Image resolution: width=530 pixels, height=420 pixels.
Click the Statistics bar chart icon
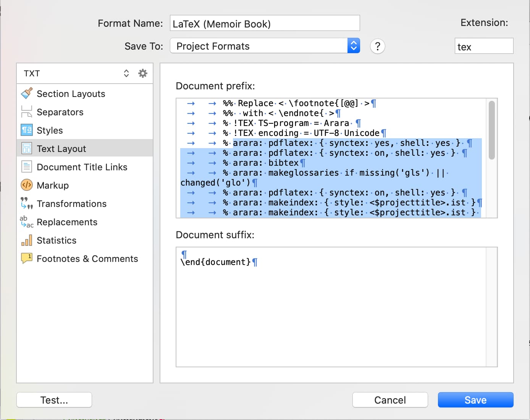(x=27, y=240)
